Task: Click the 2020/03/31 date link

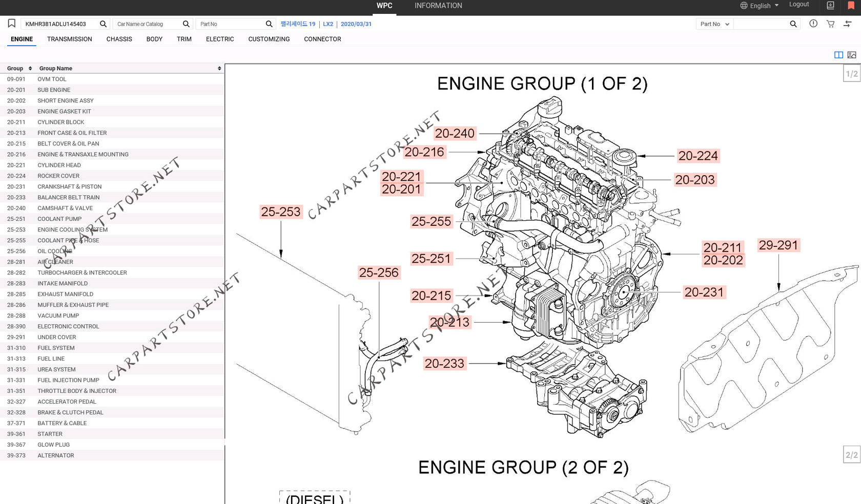Action: click(356, 24)
